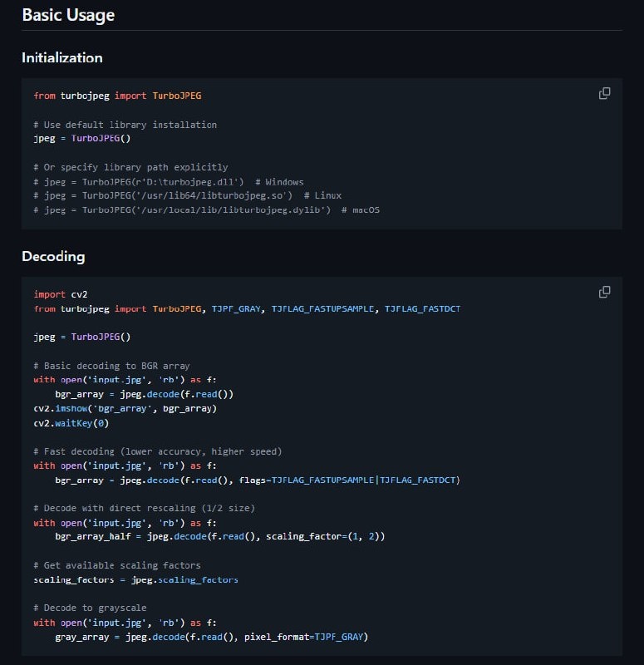Copy the Initialization code block
This screenshot has width=644, height=665.
pyautogui.click(x=605, y=93)
